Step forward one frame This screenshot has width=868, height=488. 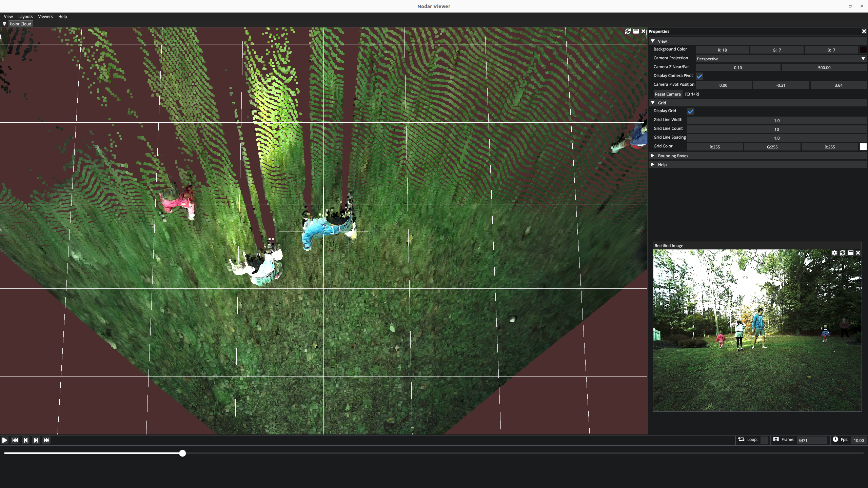36,440
